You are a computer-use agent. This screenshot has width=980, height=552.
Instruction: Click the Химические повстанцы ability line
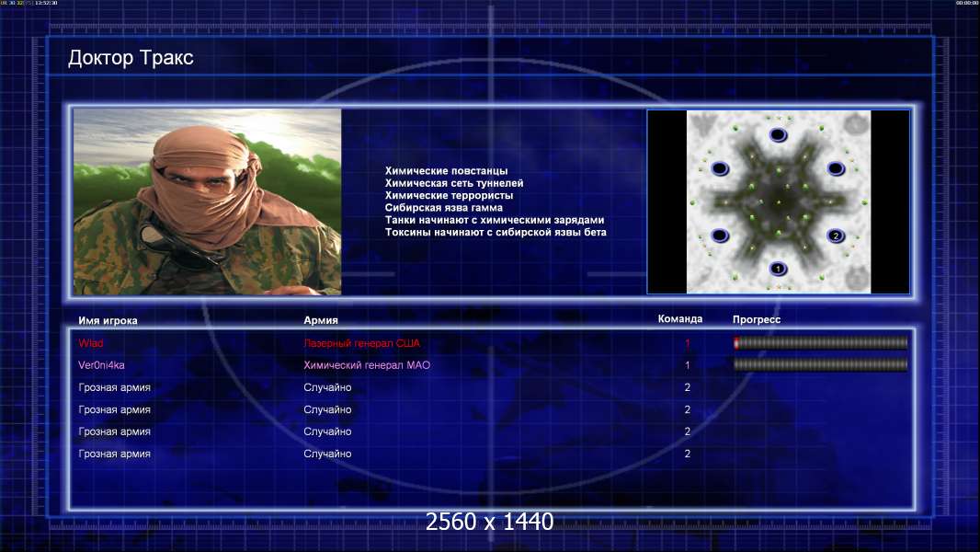(x=446, y=171)
